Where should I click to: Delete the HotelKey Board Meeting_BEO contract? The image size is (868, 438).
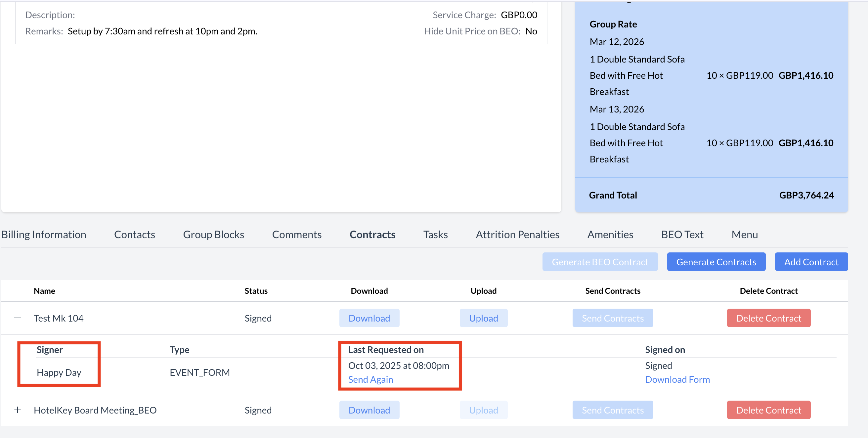pyautogui.click(x=768, y=410)
